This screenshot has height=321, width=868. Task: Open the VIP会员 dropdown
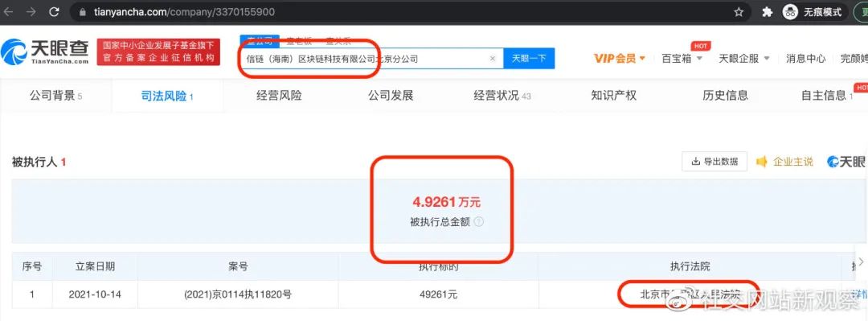coord(620,58)
